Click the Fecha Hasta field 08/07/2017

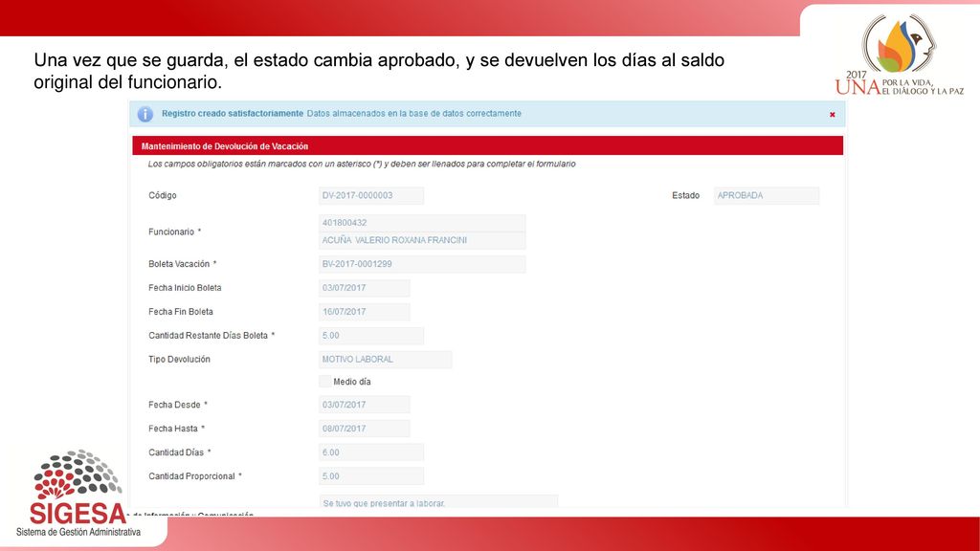(x=365, y=429)
